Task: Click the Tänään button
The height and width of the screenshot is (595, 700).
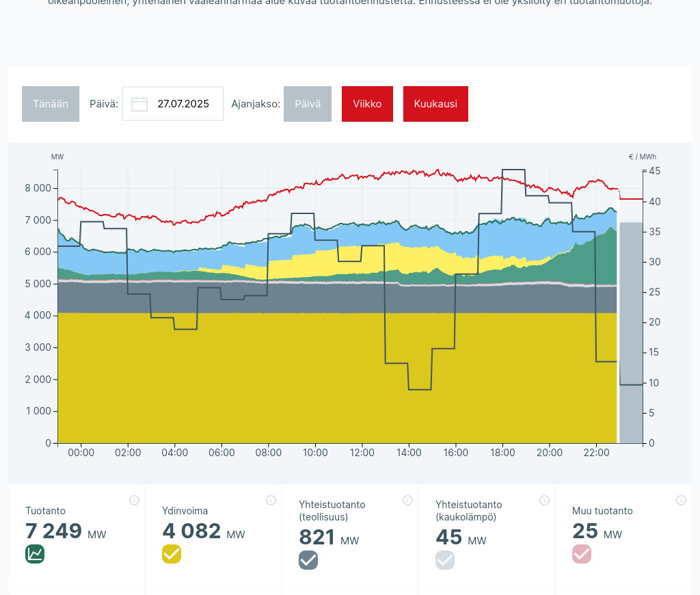Action: click(51, 104)
